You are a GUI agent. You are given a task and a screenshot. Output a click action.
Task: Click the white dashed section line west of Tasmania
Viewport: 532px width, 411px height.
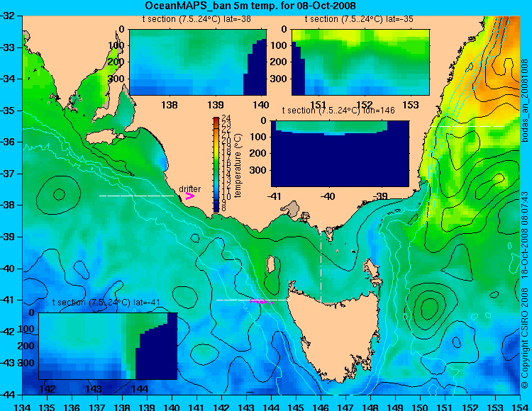[253, 300]
